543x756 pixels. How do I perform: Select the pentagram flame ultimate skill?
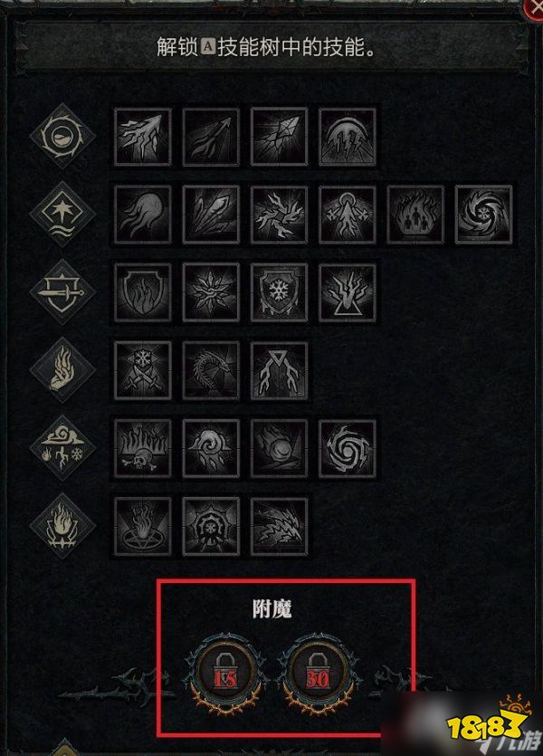(x=143, y=527)
